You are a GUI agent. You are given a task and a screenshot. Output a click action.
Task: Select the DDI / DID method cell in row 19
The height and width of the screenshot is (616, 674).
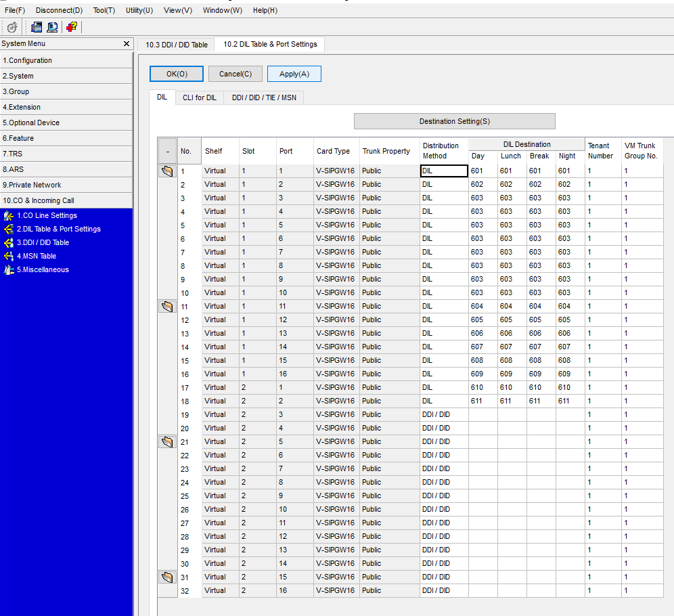[444, 415]
